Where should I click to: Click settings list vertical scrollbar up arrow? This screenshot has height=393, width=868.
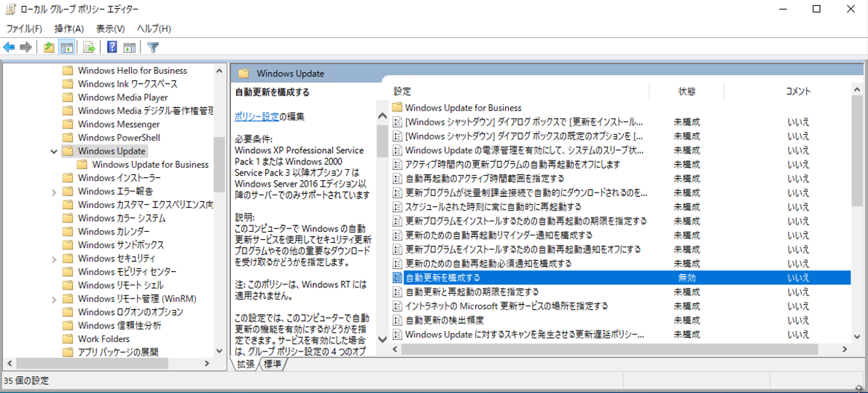pyautogui.click(x=857, y=90)
